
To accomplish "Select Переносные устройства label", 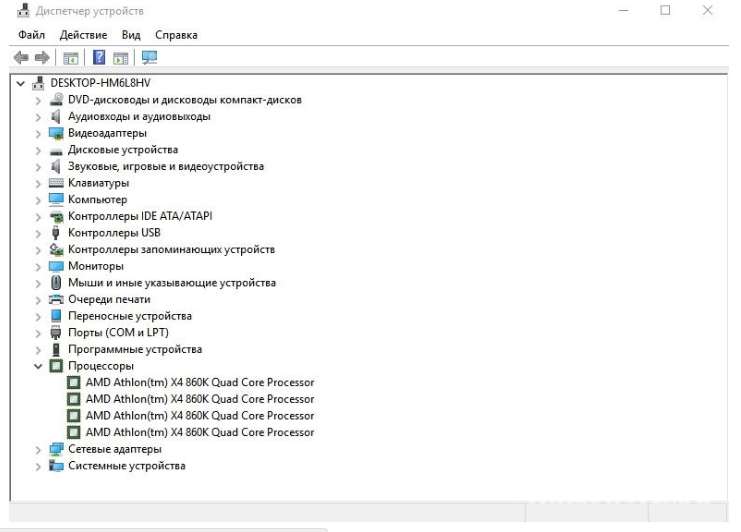I will 129,316.
